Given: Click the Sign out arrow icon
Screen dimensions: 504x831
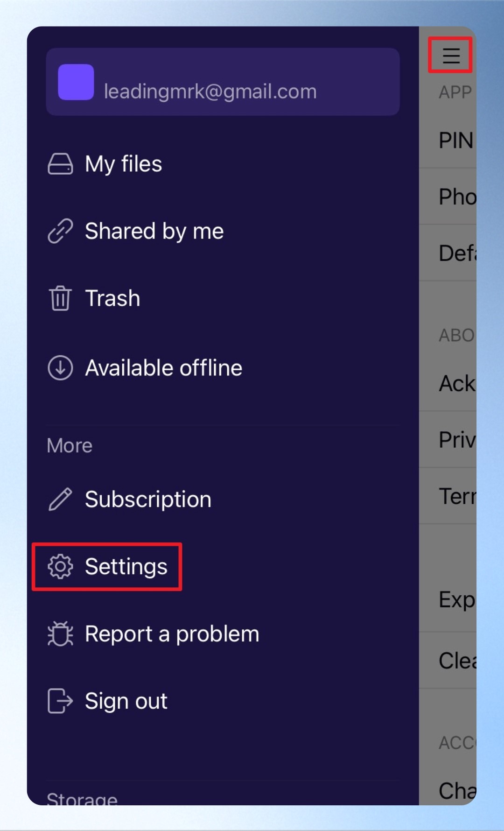Looking at the screenshot, I should click(60, 701).
